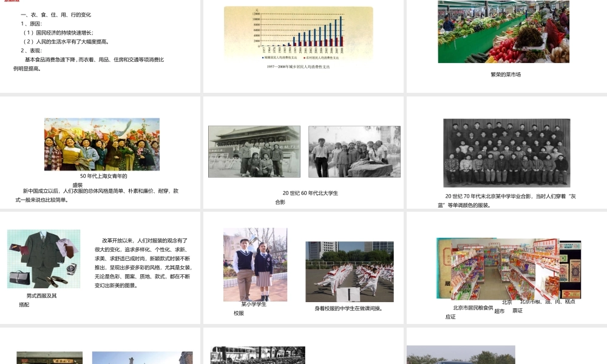Click the paragraph starting 改革开放以来
Screen dimensions: 607x364
point(143,263)
